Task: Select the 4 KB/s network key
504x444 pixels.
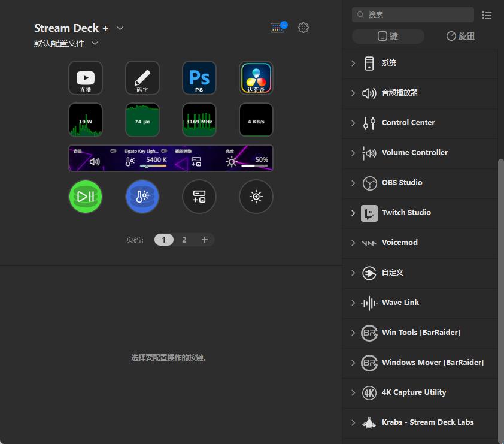Action: [256, 120]
